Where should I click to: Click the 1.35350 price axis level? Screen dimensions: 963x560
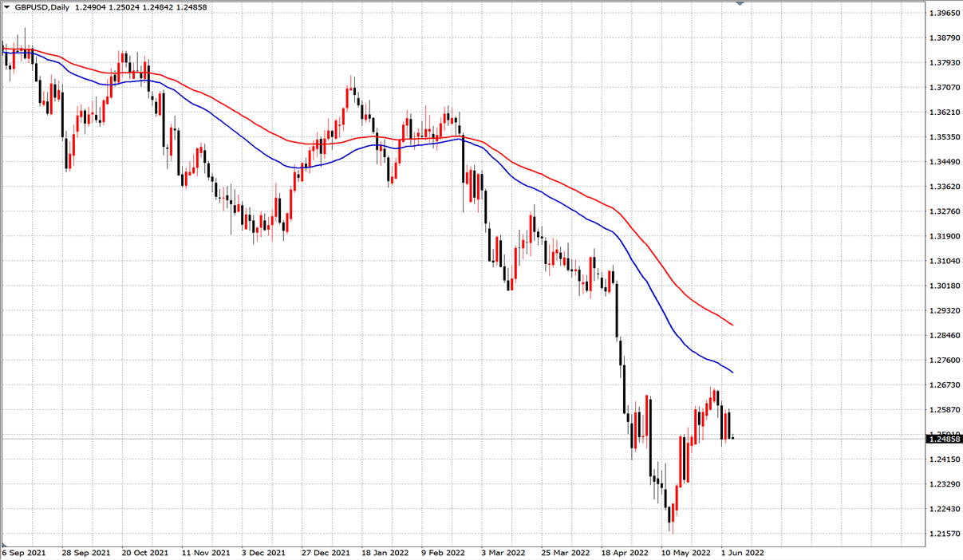[x=945, y=137]
